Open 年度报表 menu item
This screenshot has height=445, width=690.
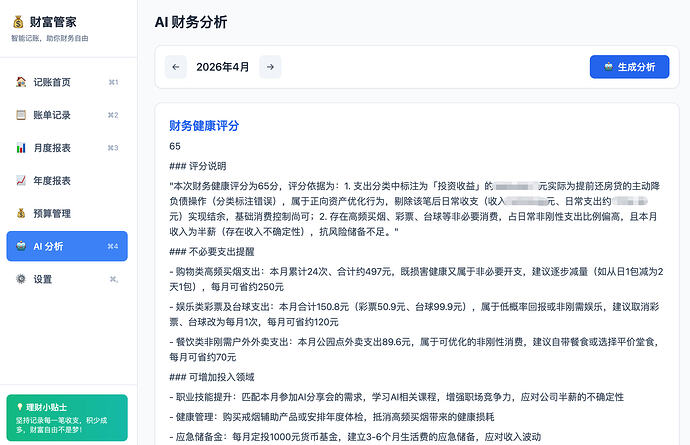pos(67,180)
